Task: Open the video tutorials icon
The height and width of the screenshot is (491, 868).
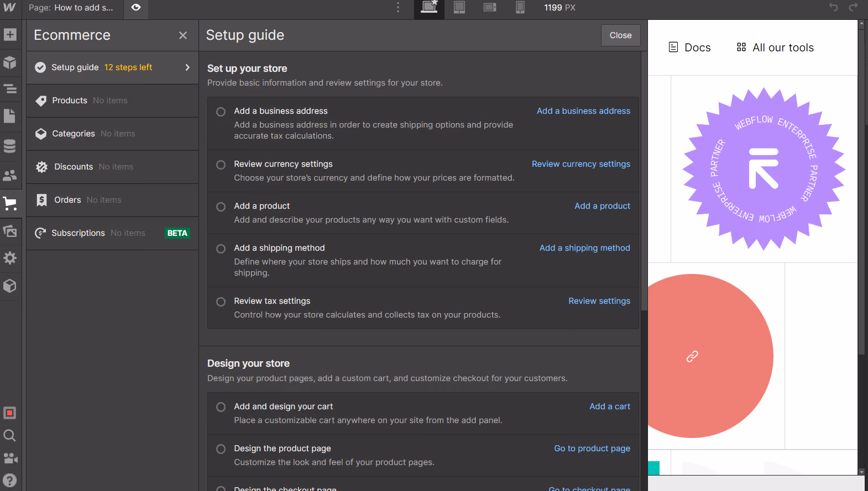Action: pyautogui.click(x=10, y=458)
